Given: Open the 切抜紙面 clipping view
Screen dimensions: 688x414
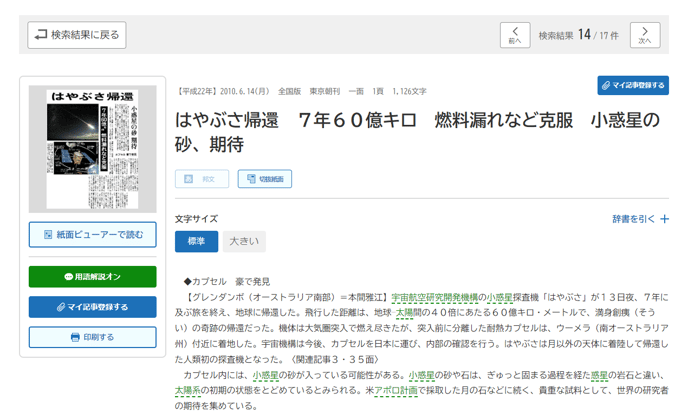Looking at the screenshot, I should tap(265, 179).
